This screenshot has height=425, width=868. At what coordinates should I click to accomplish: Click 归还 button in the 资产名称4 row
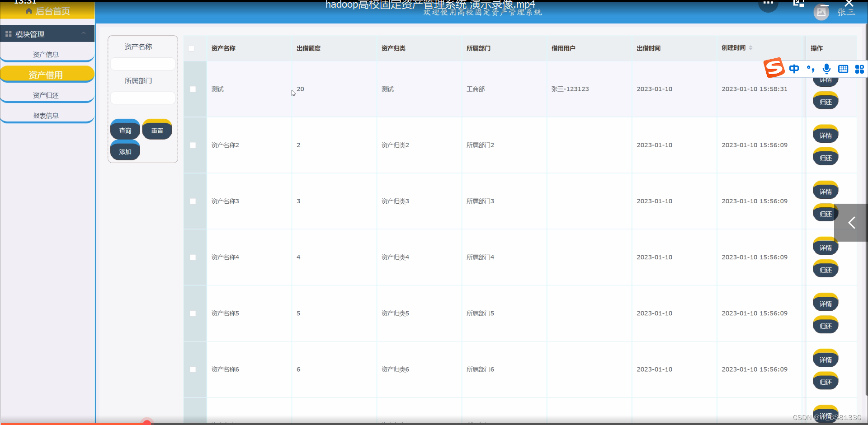click(826, 269)
